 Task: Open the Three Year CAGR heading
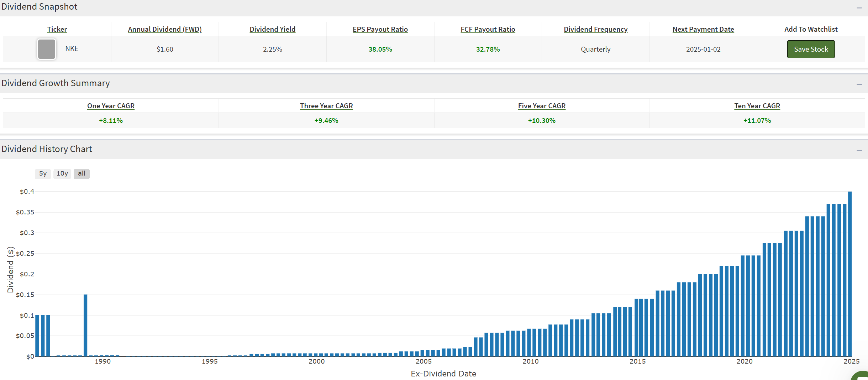coord(326,106)
